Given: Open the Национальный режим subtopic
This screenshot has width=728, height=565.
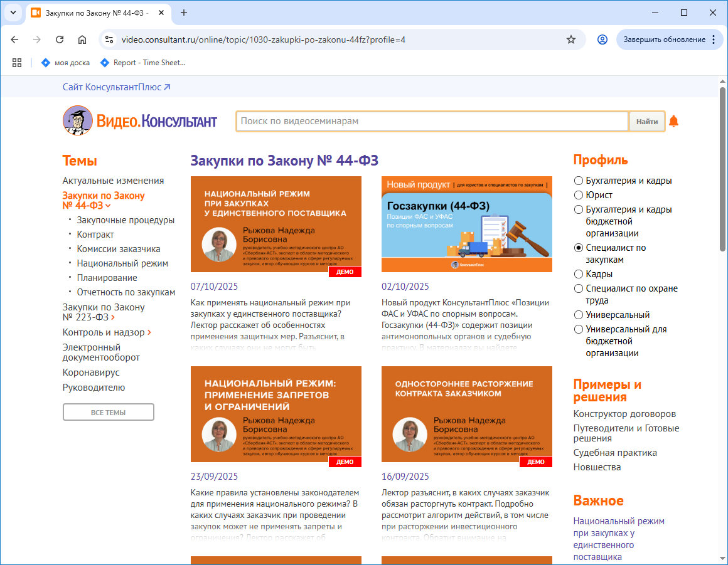Looking at the screenshot, I should pyautogui.click(x=122, y=263).
